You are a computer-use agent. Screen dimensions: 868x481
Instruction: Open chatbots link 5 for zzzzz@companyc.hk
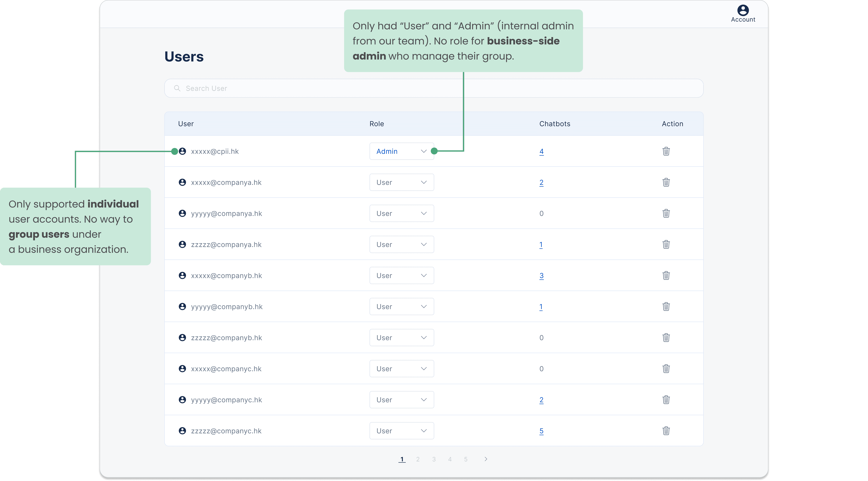pos(541,431)
